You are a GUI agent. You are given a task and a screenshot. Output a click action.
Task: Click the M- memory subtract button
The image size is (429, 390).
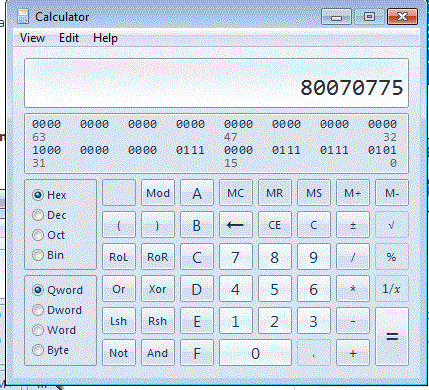[x=392, y=193]
